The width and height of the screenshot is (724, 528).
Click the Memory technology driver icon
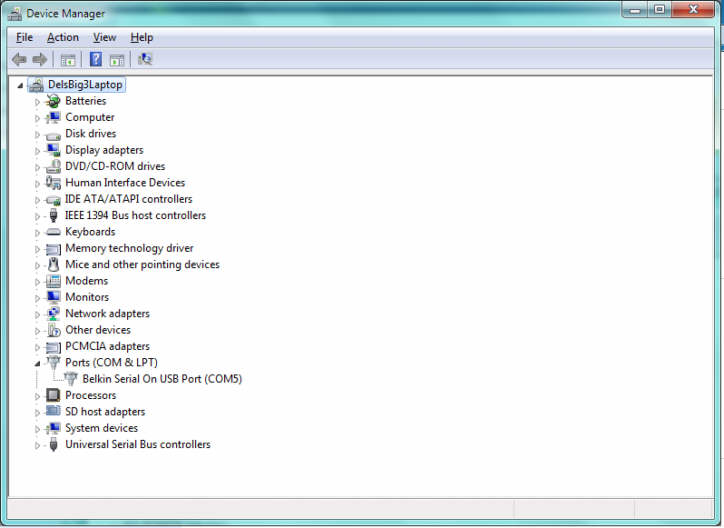pyautogui.click(x=54, y=249)
